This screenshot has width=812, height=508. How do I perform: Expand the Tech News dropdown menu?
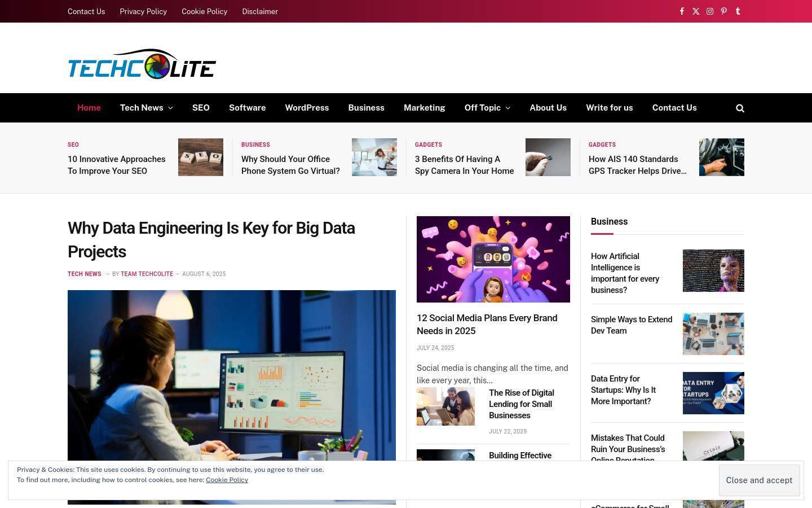point(146,108)
